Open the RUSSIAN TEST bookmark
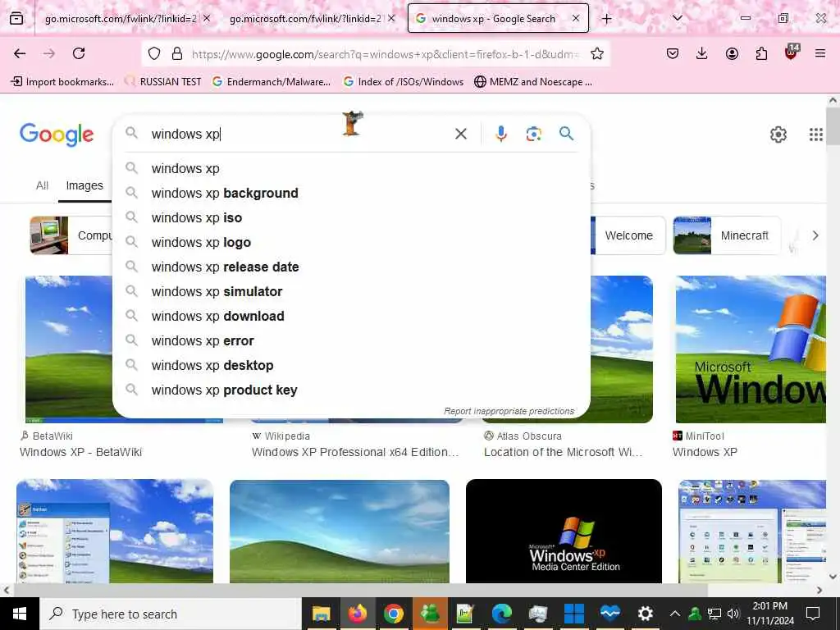The height and width of the screenshot is (630, 840). [x=162, y=82]
